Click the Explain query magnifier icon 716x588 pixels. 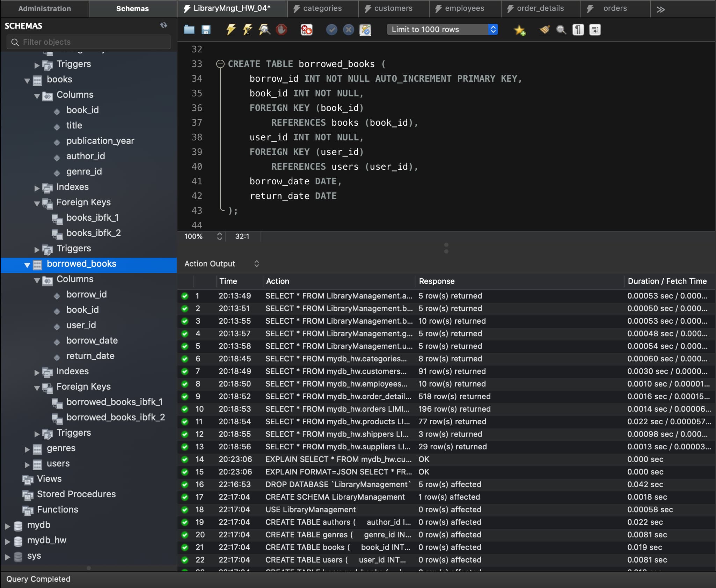264,30
